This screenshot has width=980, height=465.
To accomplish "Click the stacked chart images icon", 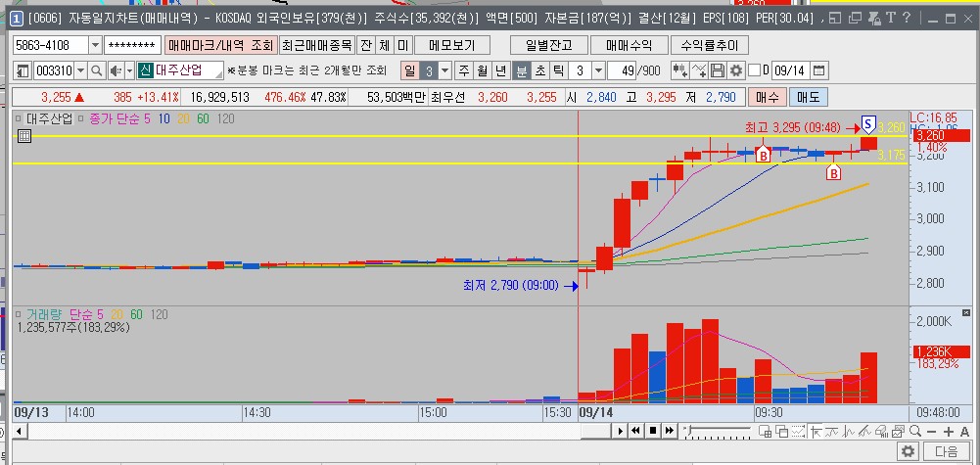I will (x=898, y=431).
